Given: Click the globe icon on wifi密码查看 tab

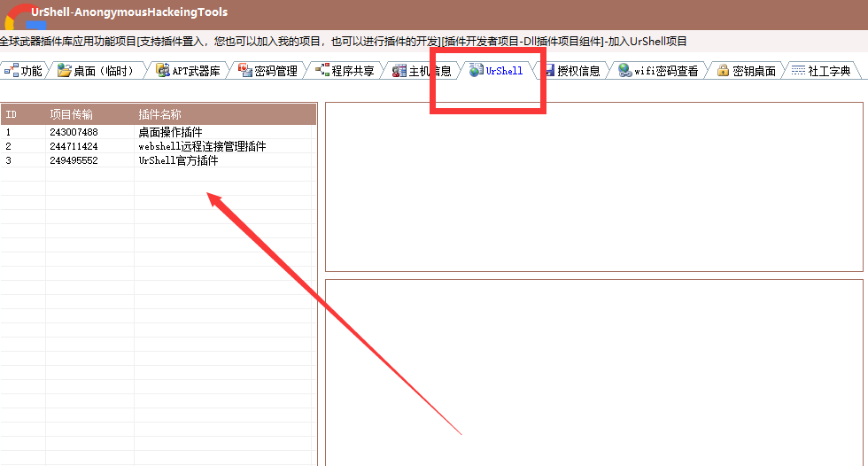Looking at the screenshot, I should (x=625, y=70).
